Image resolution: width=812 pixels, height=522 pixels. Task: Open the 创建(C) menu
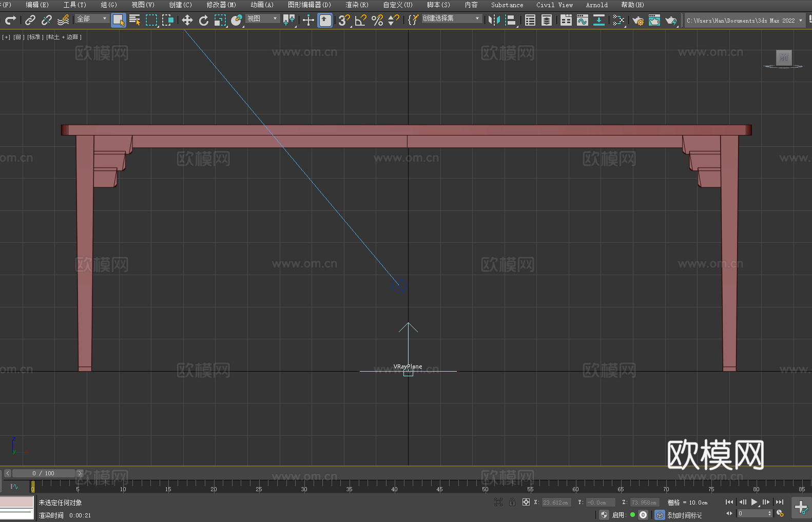point(180,5)
